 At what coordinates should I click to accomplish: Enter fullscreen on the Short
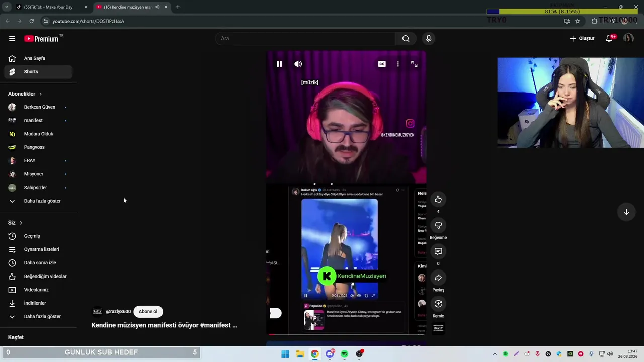(x=414, y=64)
